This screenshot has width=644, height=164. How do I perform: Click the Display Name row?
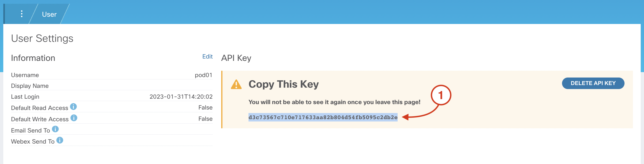[112, 86]
